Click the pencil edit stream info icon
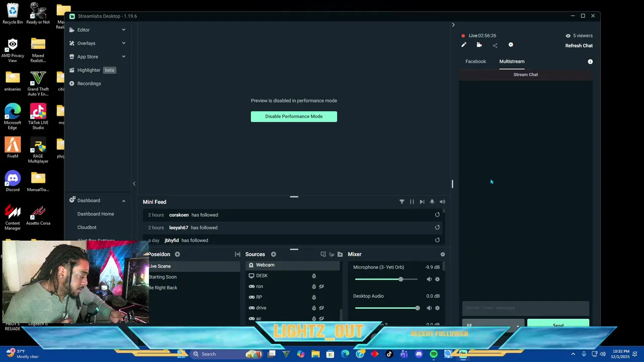The height and width of the screenshot is (362, 644). pos(464,45)
